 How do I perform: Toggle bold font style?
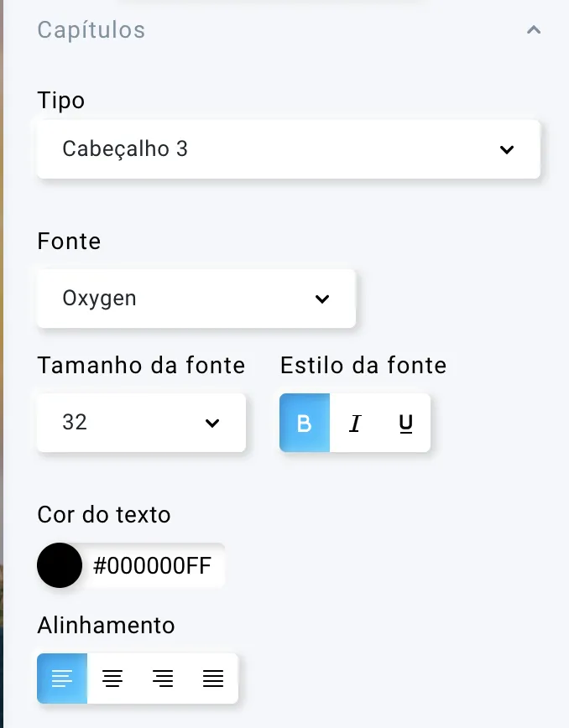[305, 423]
